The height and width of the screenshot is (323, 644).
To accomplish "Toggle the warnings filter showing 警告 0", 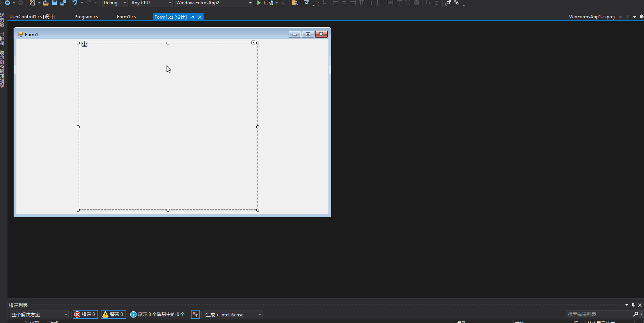I will coord(113,314).
